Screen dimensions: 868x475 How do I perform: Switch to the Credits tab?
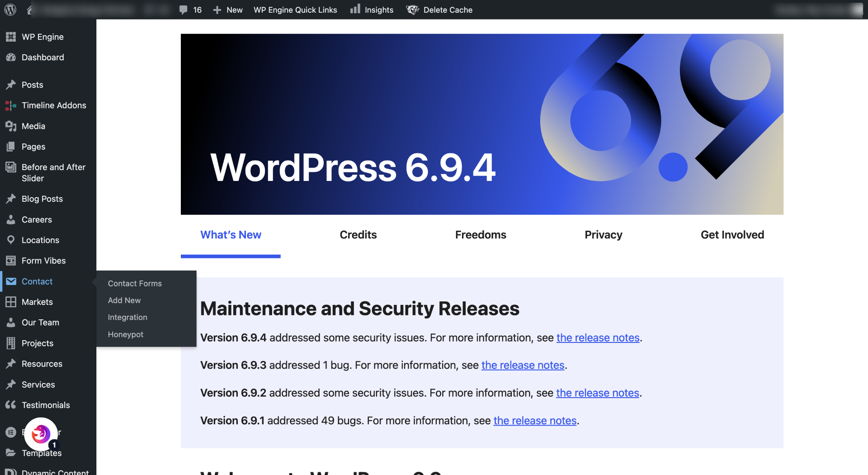point(358,235)
